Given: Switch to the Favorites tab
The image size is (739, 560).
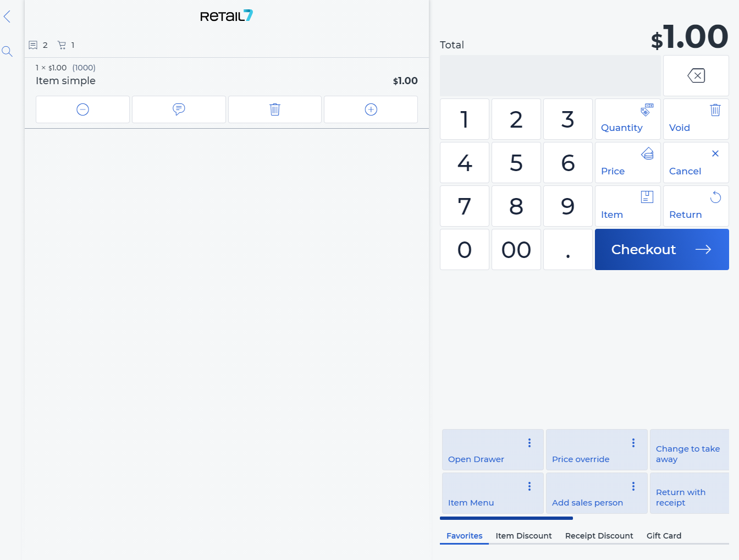Looking at the screenshot, I should click(x=464, y=536).
